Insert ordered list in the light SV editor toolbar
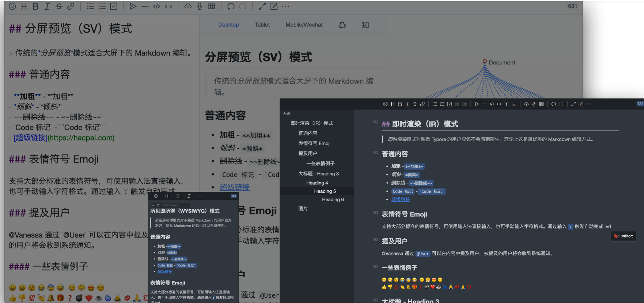 click(x=102, y=6)
